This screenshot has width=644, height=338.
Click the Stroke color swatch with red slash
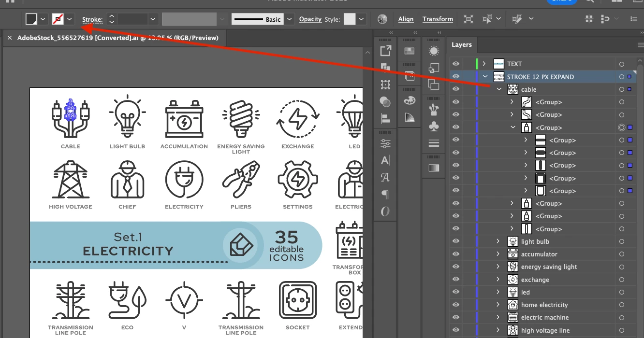click(x=59, y=19)
